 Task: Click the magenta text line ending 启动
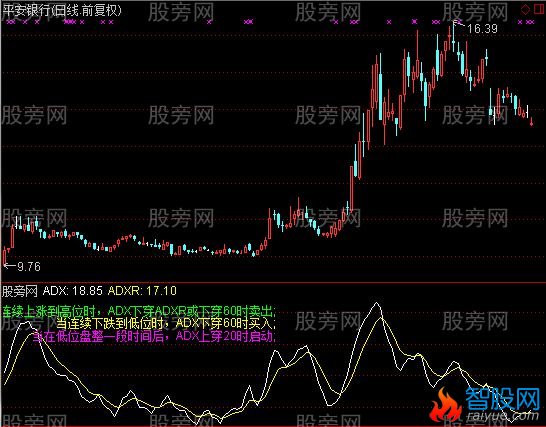(x=154, y=336)
